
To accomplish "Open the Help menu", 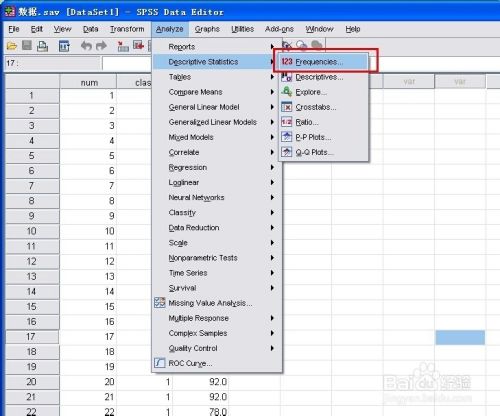I will 353,29.
